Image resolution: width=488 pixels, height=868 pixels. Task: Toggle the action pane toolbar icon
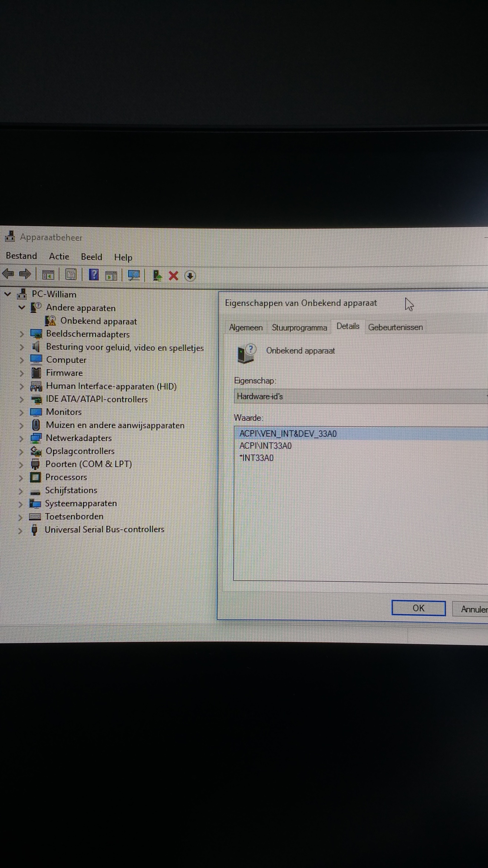(111, 276)
